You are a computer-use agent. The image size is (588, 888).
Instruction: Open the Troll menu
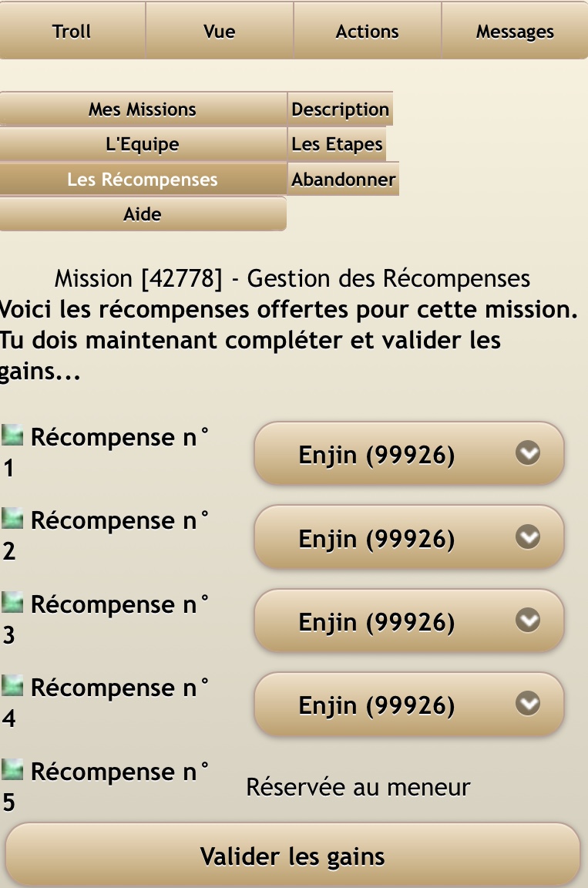pos(72,32)
